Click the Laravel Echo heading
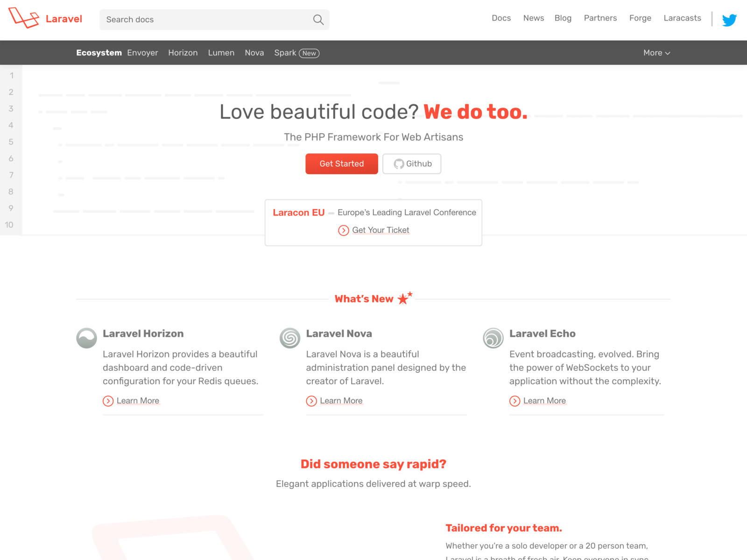 [543, 334]
